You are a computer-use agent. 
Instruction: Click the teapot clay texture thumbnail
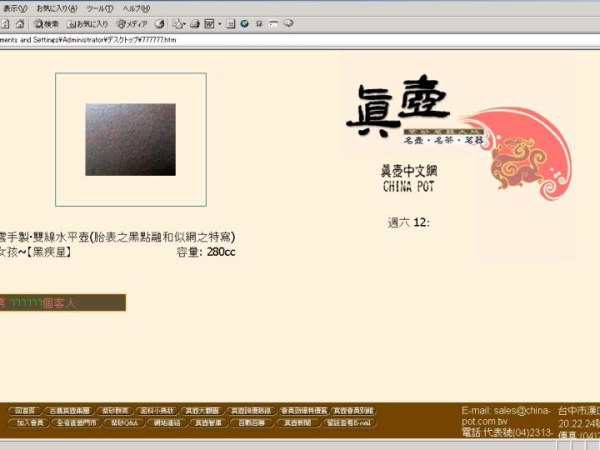click(x=130, y=139)
